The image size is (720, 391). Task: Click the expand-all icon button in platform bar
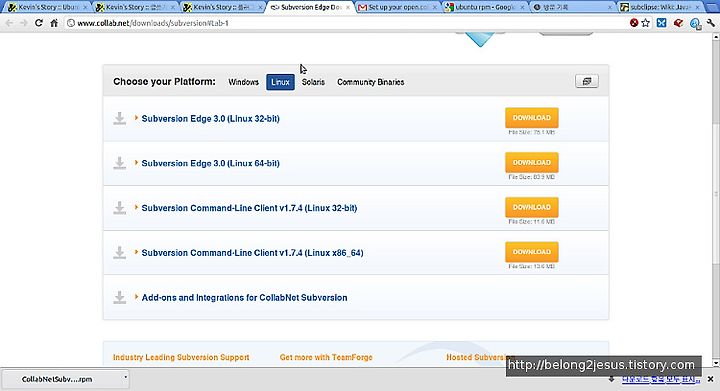(x=586, y=81)
